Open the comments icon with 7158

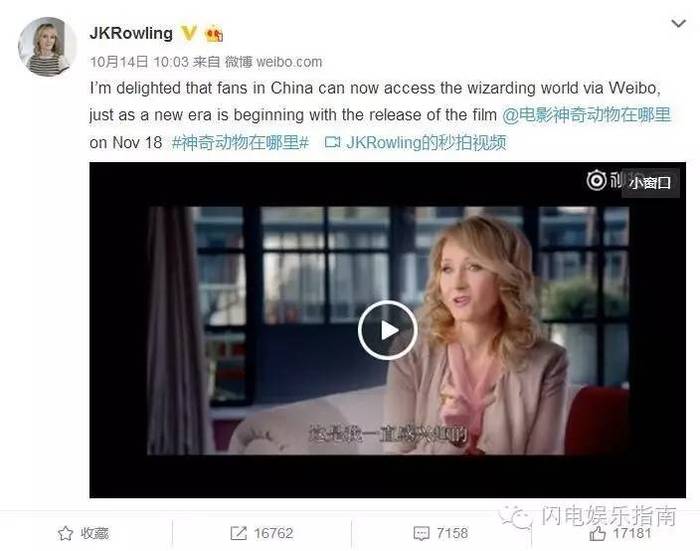pyautogui.click(x=421, y=534)
